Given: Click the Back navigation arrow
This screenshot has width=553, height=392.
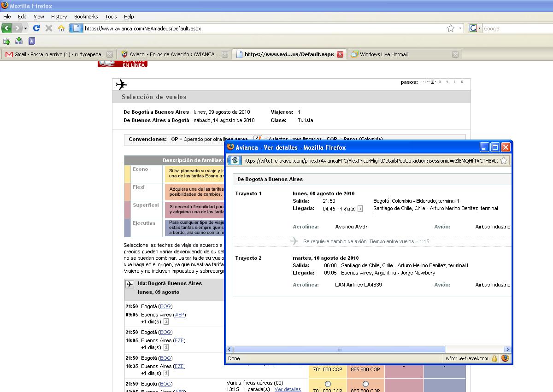Looking at the screenshot, I should tap(6, 28).
